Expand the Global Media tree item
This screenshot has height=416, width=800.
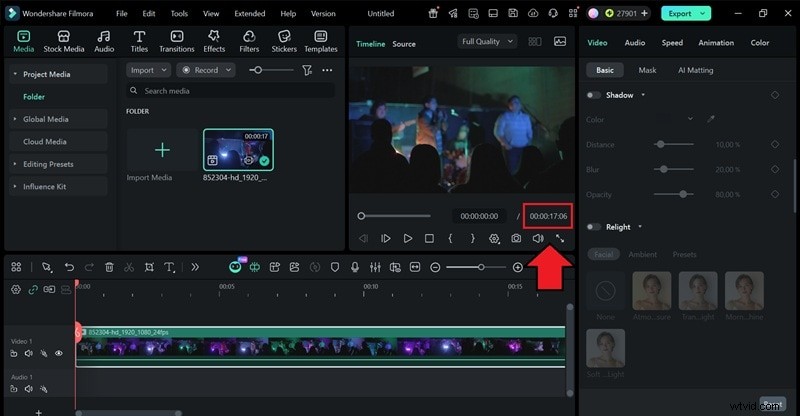15,119
